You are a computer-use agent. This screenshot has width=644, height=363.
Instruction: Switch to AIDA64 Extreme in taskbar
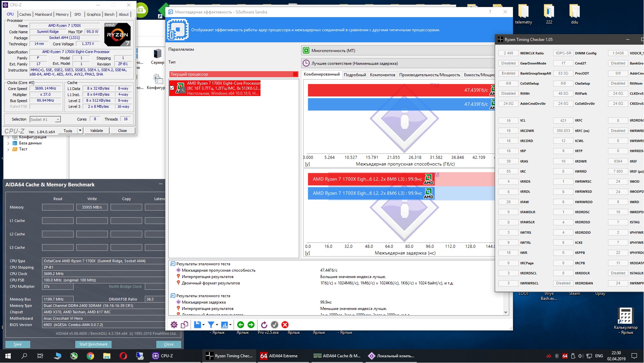click(283, 356)
